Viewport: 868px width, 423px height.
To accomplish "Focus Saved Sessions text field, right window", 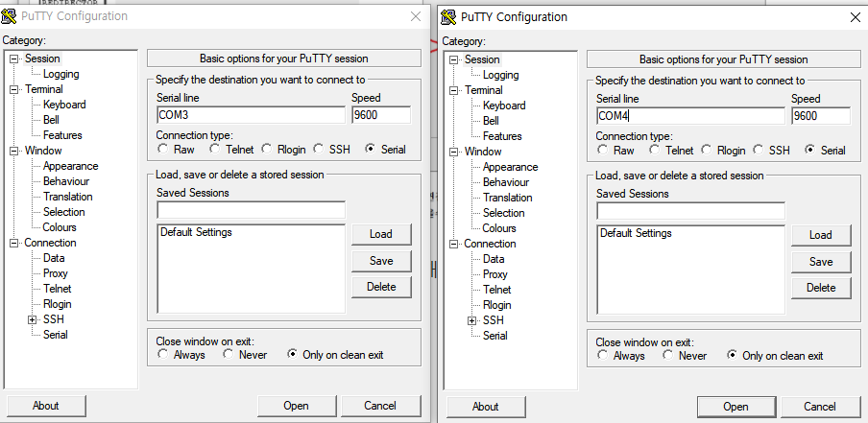I will pos(691,211).
